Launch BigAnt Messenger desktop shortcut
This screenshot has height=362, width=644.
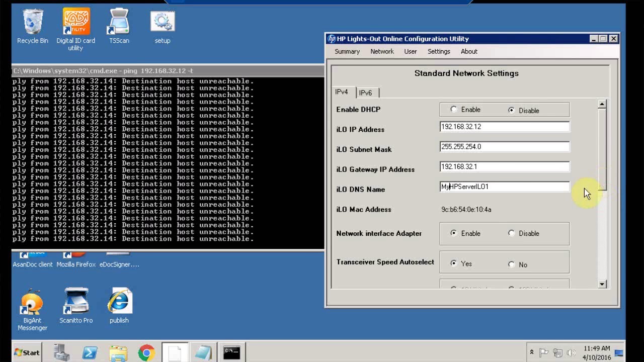click(x=32, y=310)
